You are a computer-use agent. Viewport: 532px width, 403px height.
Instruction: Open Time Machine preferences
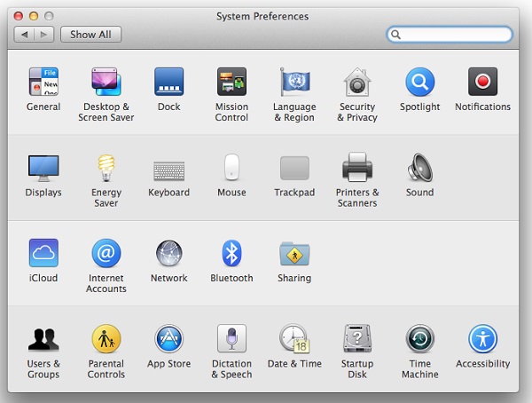pos(419,339)
